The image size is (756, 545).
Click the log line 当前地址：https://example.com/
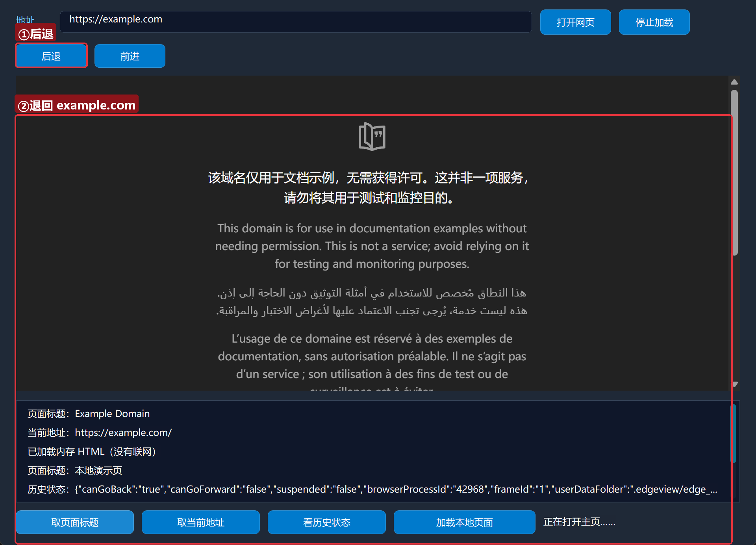(100, 432)
